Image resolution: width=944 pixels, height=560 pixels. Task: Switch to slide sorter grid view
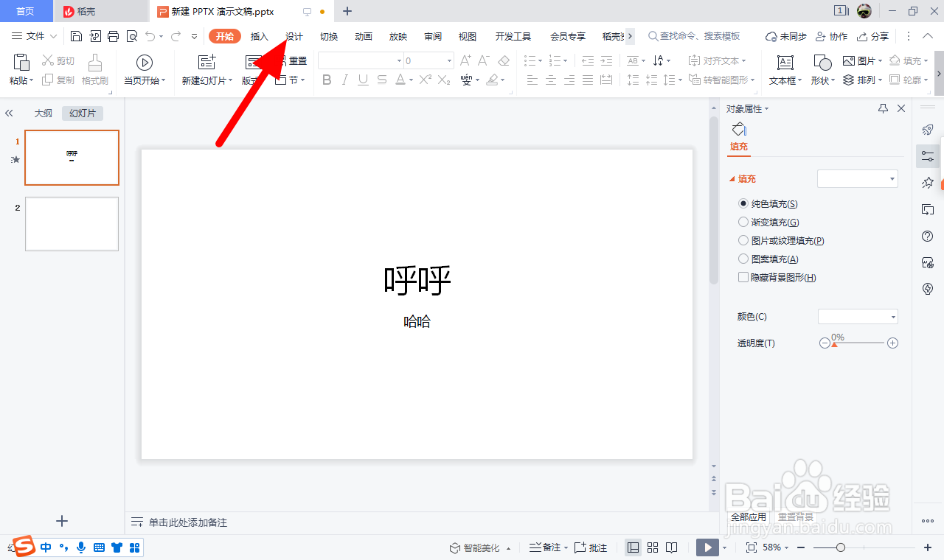(652, 547)
